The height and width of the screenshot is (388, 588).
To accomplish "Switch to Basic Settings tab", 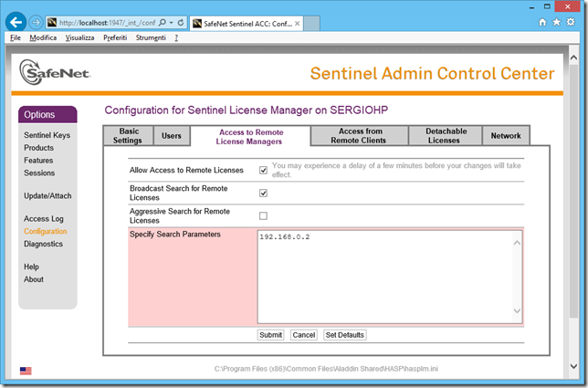I will point(128,136).
